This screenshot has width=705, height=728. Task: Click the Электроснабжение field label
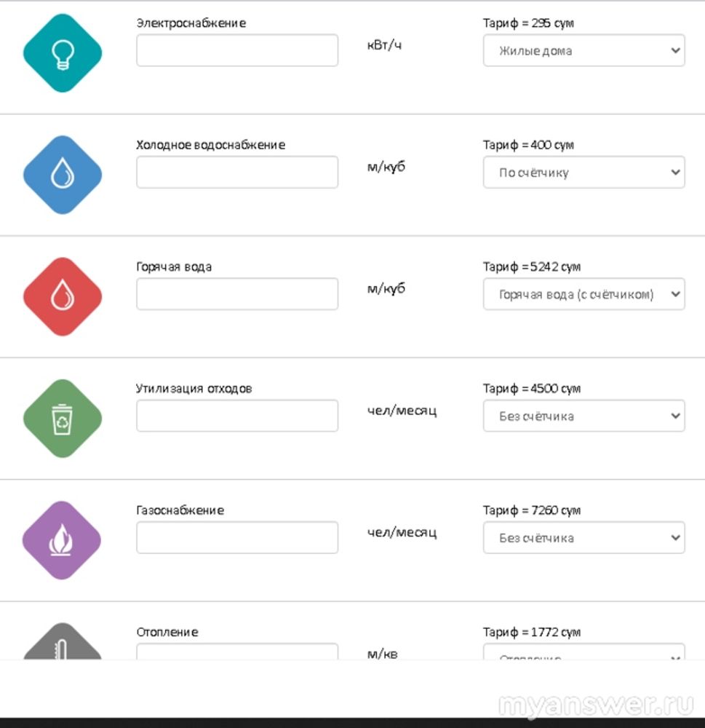pos(191,23)
